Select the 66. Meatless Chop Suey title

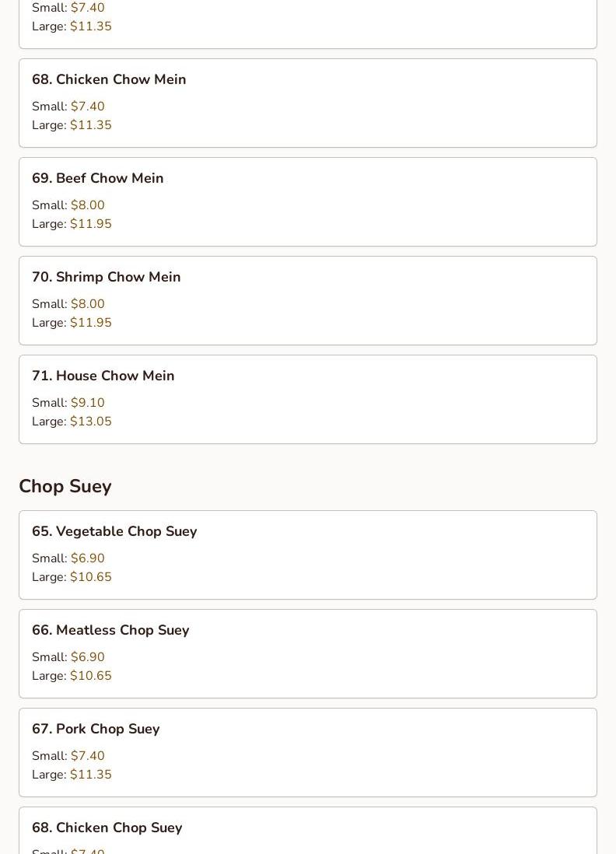point(110,630)
